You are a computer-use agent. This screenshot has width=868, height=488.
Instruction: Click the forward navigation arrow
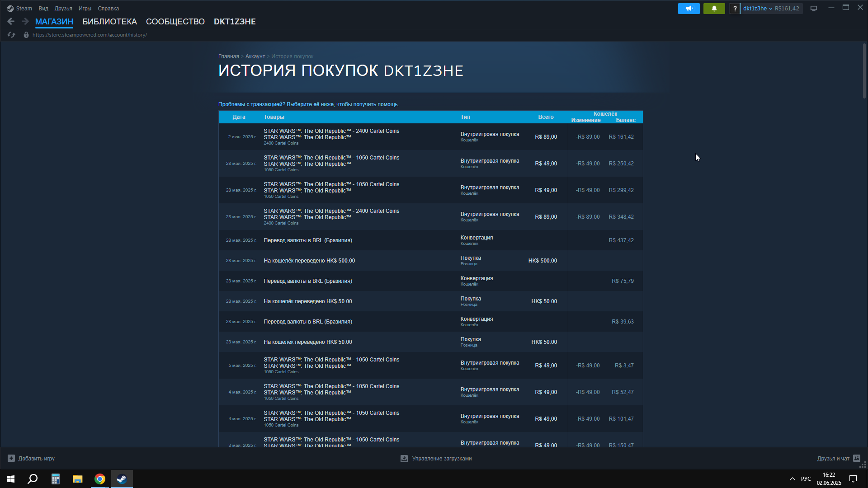pos(25,21)
